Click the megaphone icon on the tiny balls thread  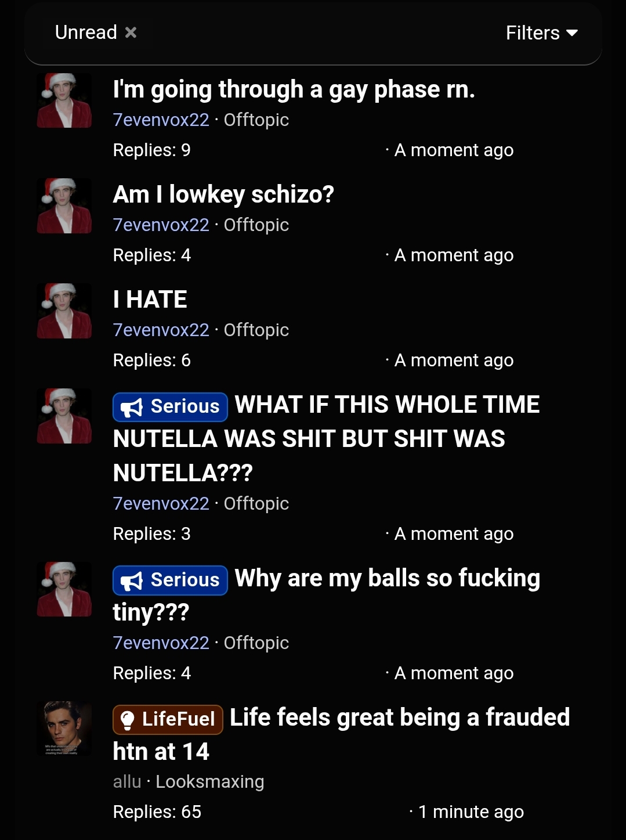click(x=132, y=580)
